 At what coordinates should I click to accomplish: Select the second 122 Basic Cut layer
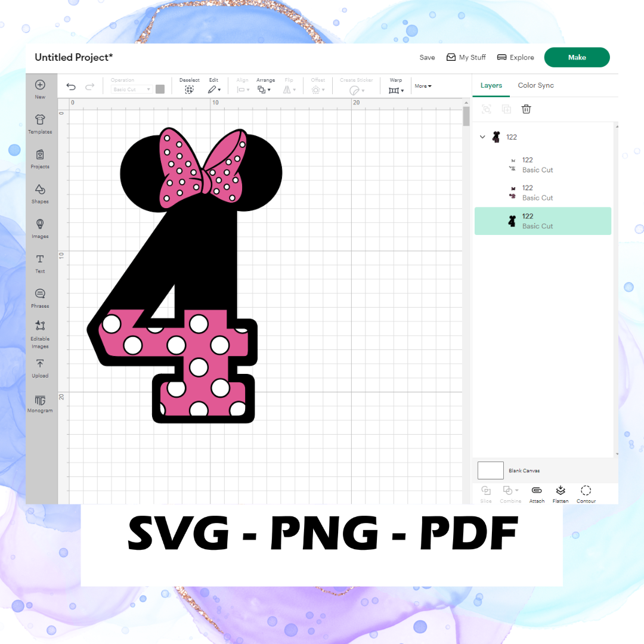tap(542, 193)
